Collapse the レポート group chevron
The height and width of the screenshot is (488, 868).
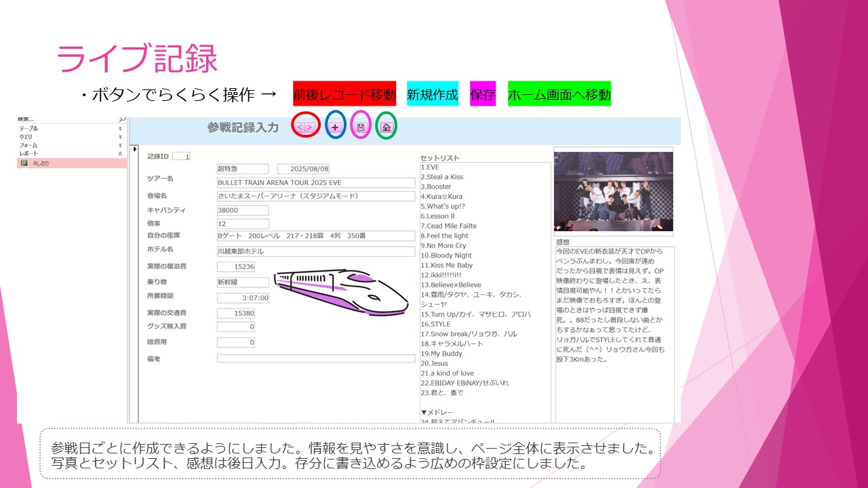click(x=121, y=154)
